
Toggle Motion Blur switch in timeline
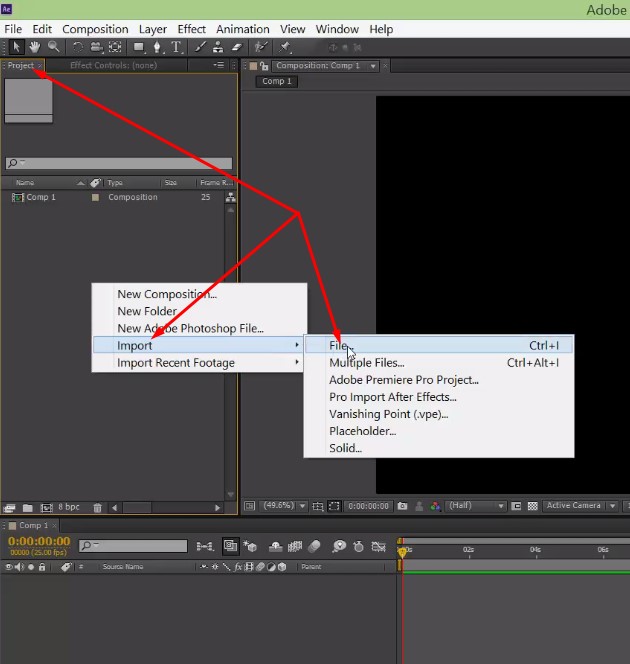[x=314, y=547]
